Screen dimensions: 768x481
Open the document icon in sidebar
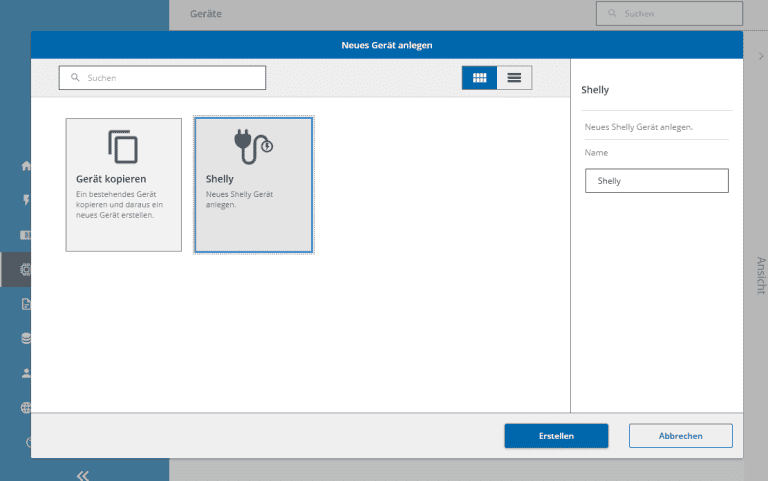(26, 304)
